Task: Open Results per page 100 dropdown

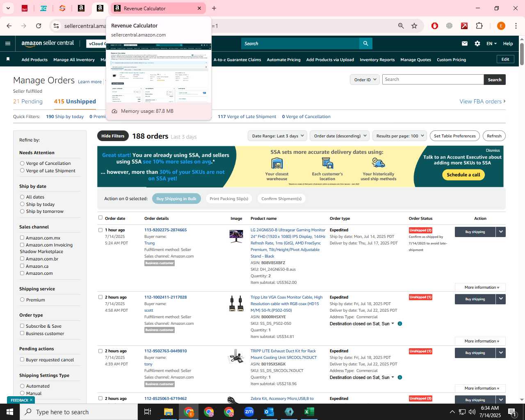Action: tap(400, 136)
